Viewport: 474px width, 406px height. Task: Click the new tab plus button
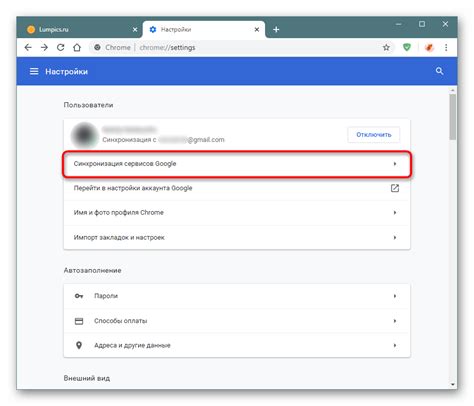[x=276, y=29]
